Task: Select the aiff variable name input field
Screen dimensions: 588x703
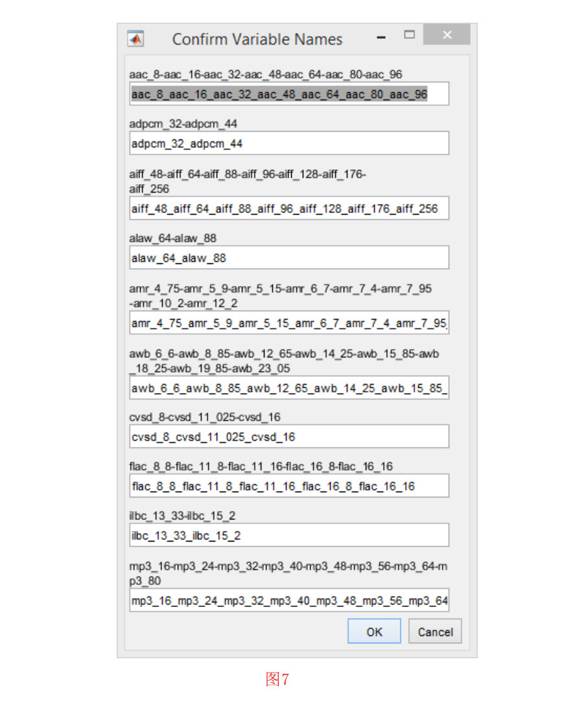Action: pyautogui.click(x=288, y=209)
